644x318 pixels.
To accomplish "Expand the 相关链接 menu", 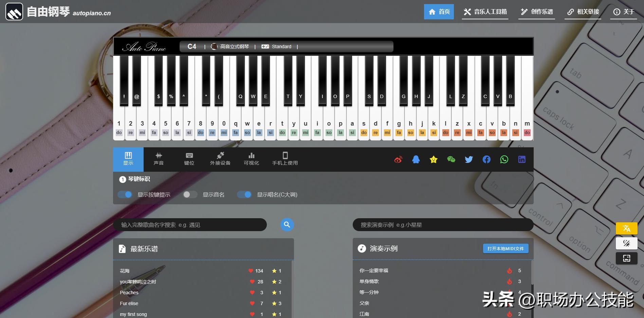I will click(583, 12).
